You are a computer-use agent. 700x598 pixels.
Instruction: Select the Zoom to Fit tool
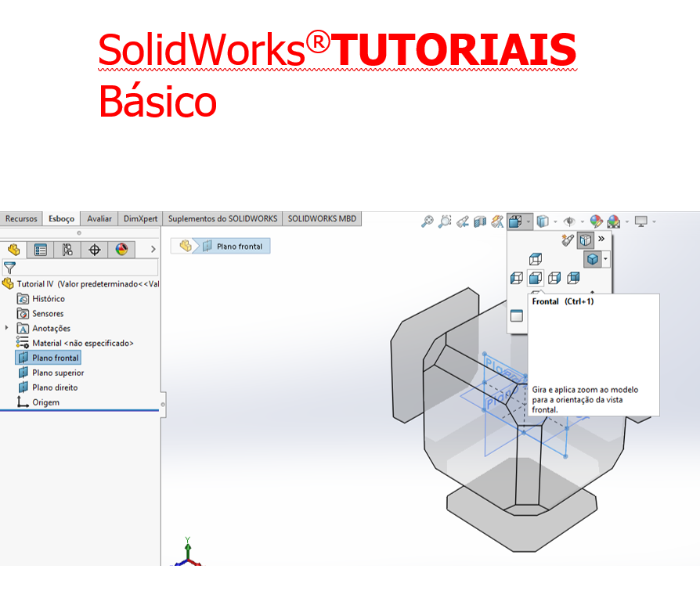click(x=427, y=222)
